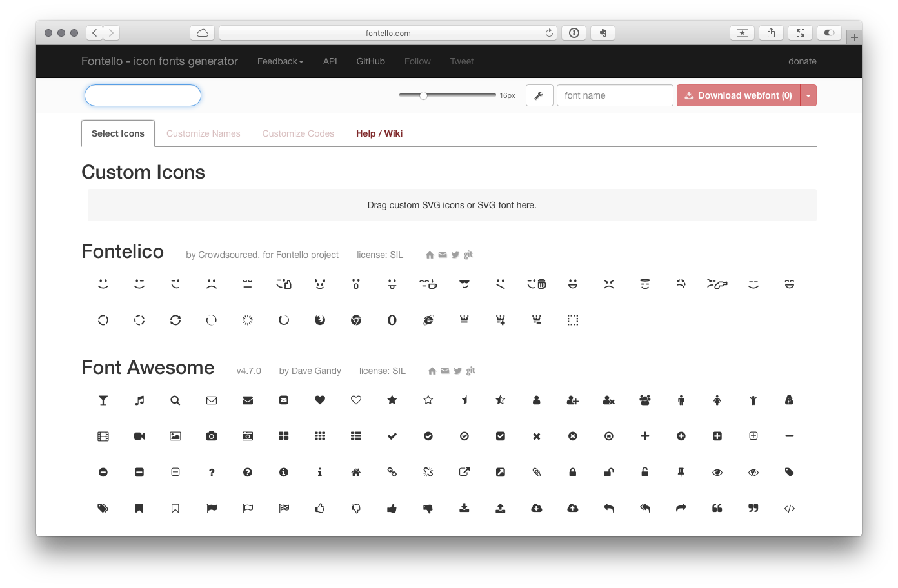Image resolution: width=898 pixels, height=588 pixels.
Task: Switch to the Select Icons tab
Action: 118,133
